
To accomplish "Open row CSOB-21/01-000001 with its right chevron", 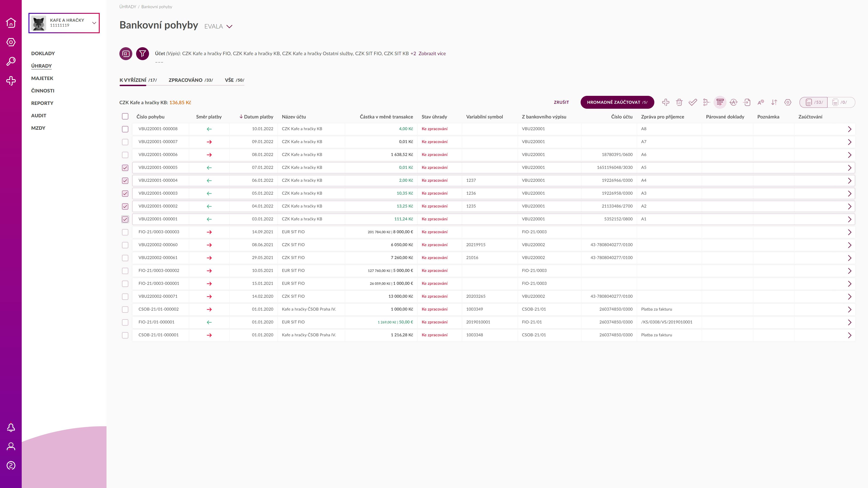I will [849, 335].
